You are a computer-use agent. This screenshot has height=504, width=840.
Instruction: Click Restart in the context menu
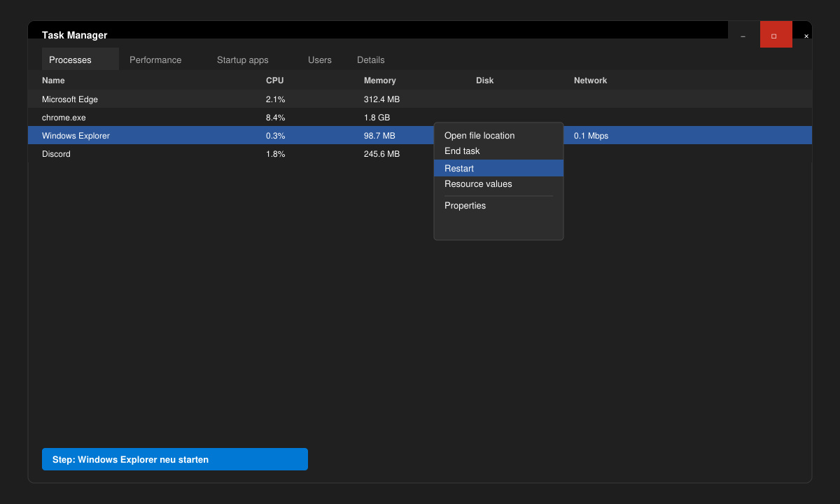pyautogui.click(x=498, y=168)
